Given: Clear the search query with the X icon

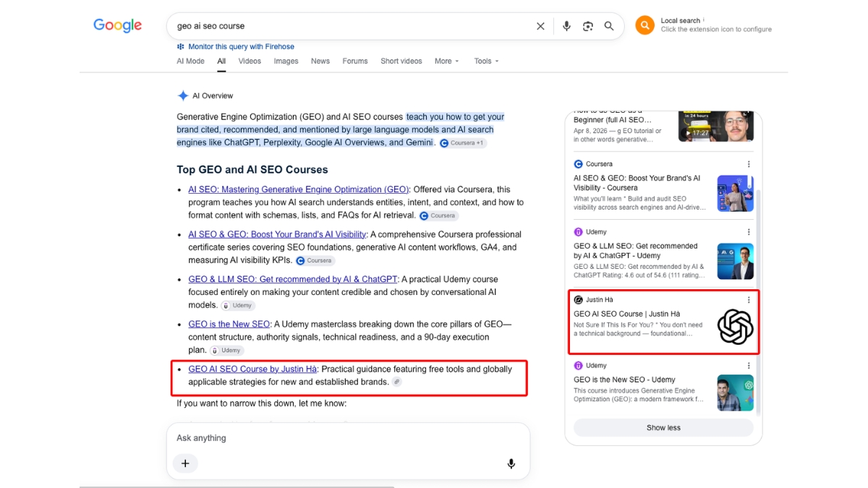Looking at the screenshot, I should coord(540,26).
